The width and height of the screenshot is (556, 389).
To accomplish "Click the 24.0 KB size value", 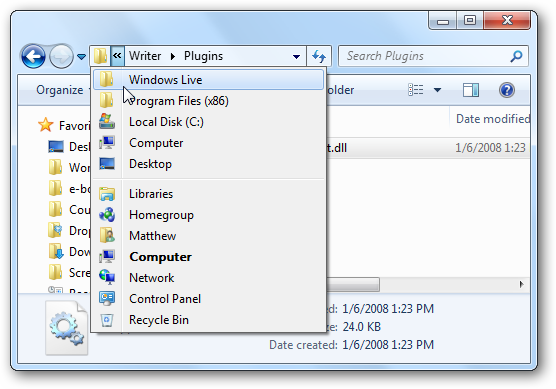I will (362, 327).
